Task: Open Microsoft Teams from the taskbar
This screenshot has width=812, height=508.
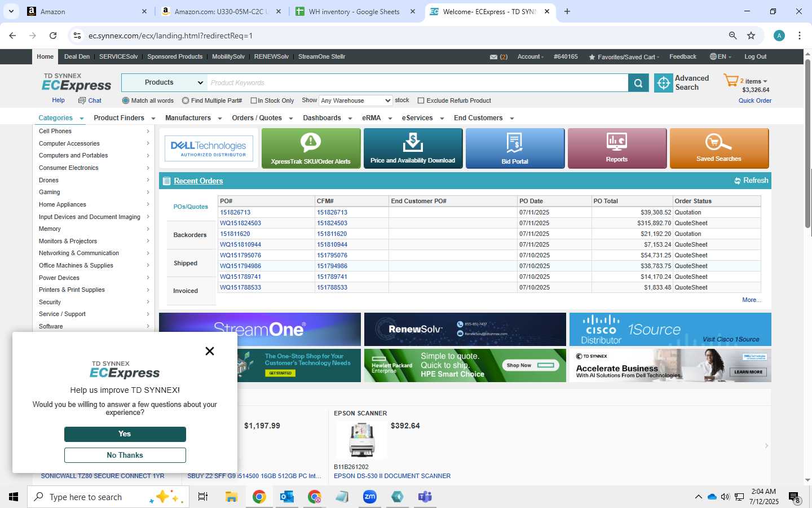Action: click(x=425, y=497)
